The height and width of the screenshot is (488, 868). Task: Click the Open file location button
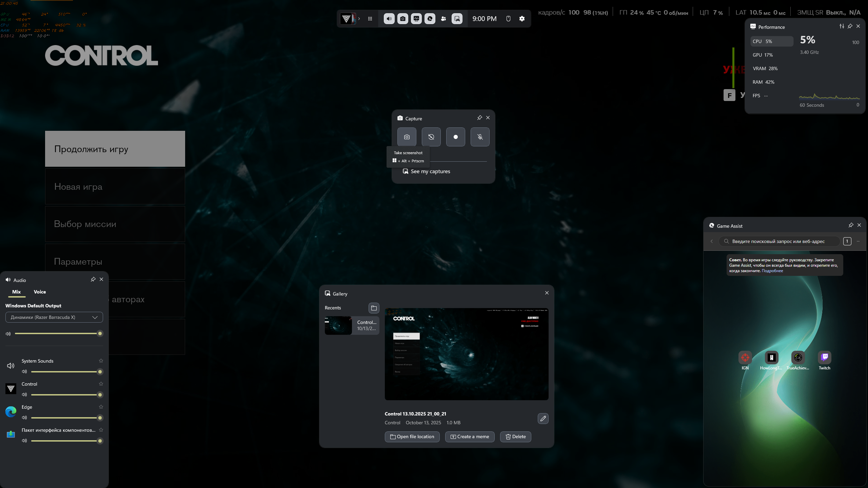412,437
